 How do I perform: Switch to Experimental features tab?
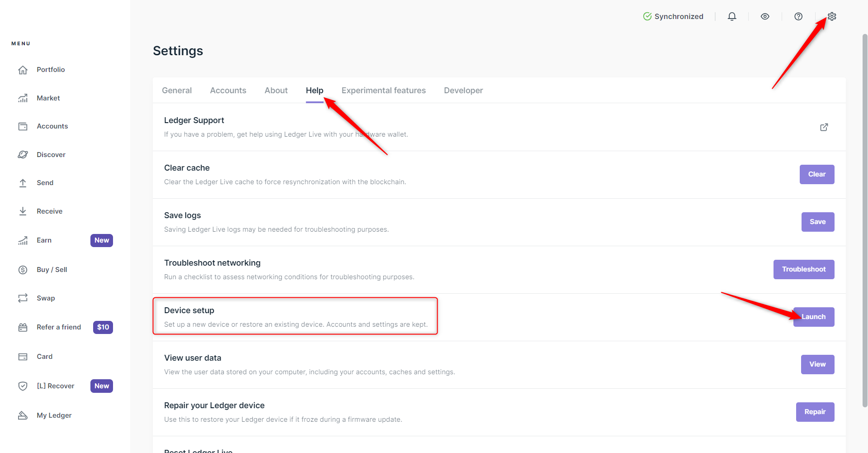[383, 91]
